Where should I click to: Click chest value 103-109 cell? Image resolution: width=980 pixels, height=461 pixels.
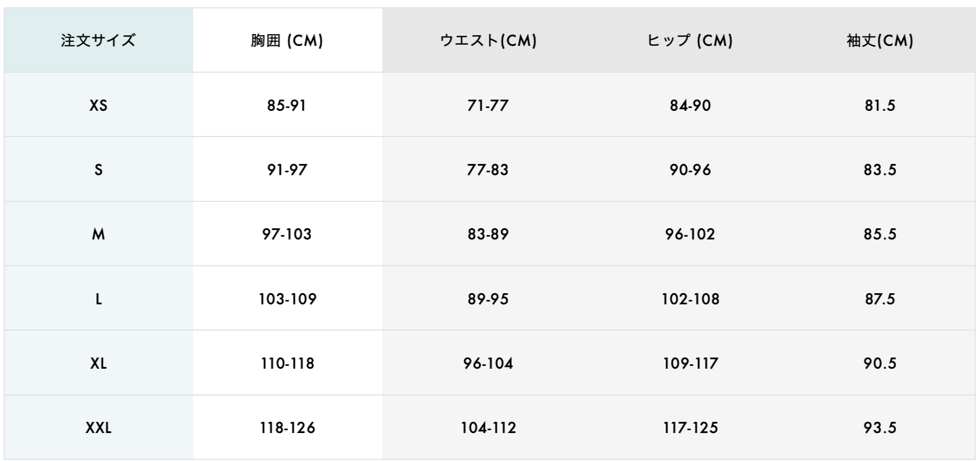coord(287,299)
